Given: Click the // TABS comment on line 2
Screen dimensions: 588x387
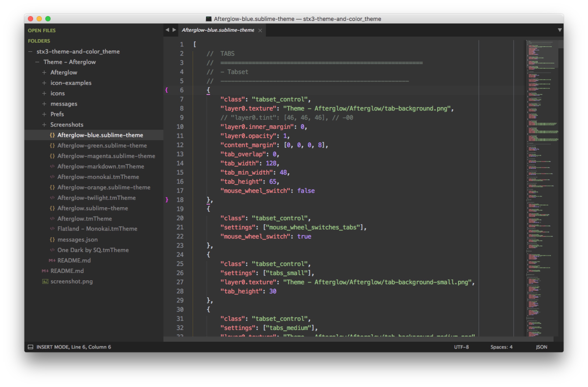Looking at the screenshot, I should click(220, 54).
